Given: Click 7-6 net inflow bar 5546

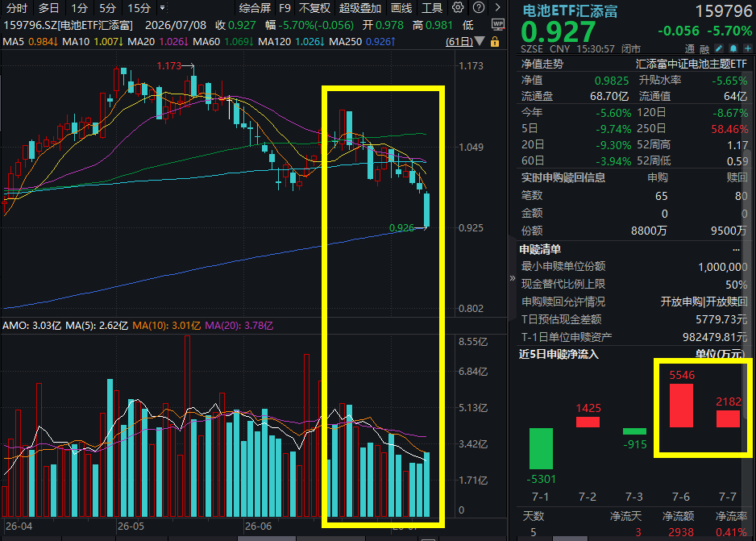Looking at the screenshot, I should (681, 405).
